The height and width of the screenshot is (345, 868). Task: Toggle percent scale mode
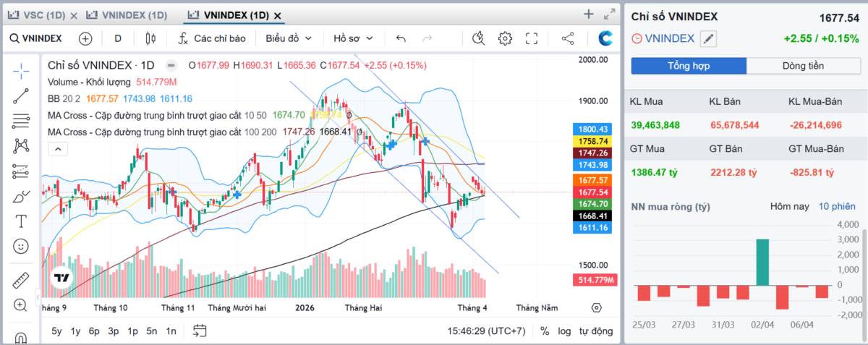[544, 331]
